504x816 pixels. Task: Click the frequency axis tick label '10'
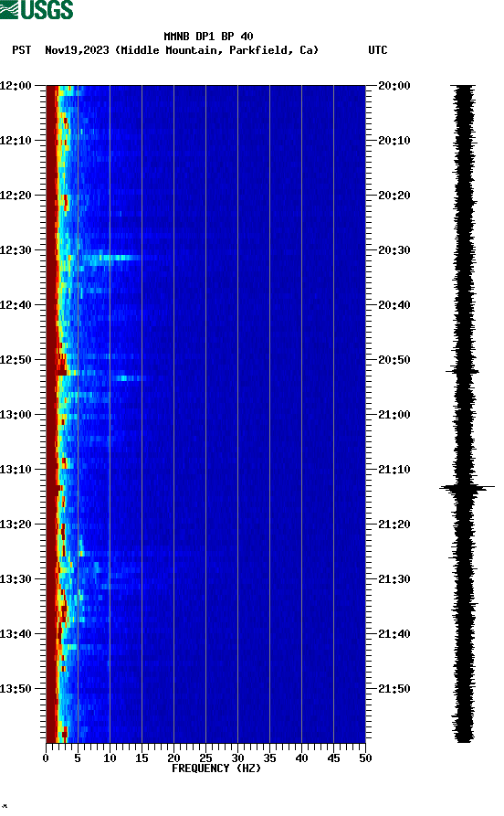[x=110, y=758]
